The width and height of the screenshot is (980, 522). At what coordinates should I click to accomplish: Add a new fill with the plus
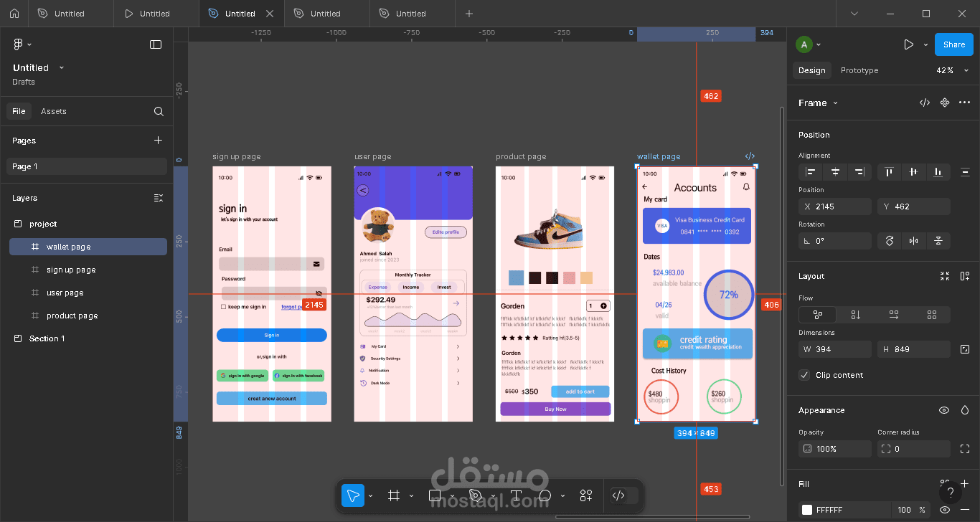point(965,484)
